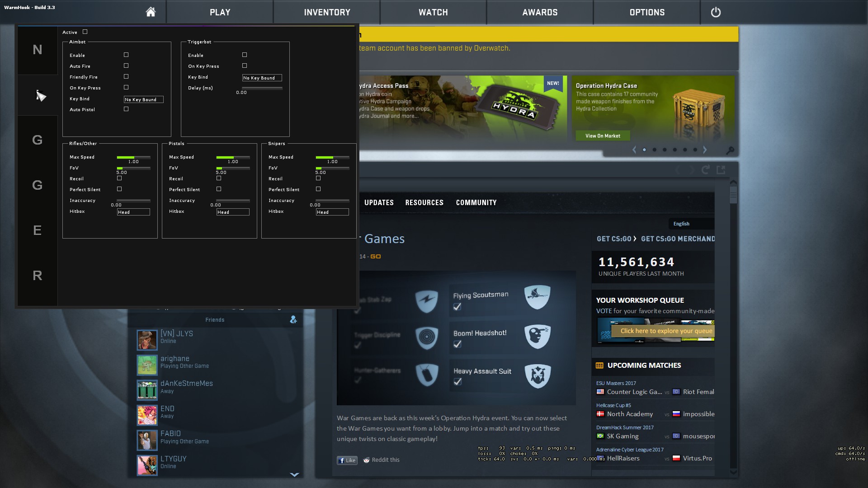Open the ESU Masters 2017 match link

[616, 383]
